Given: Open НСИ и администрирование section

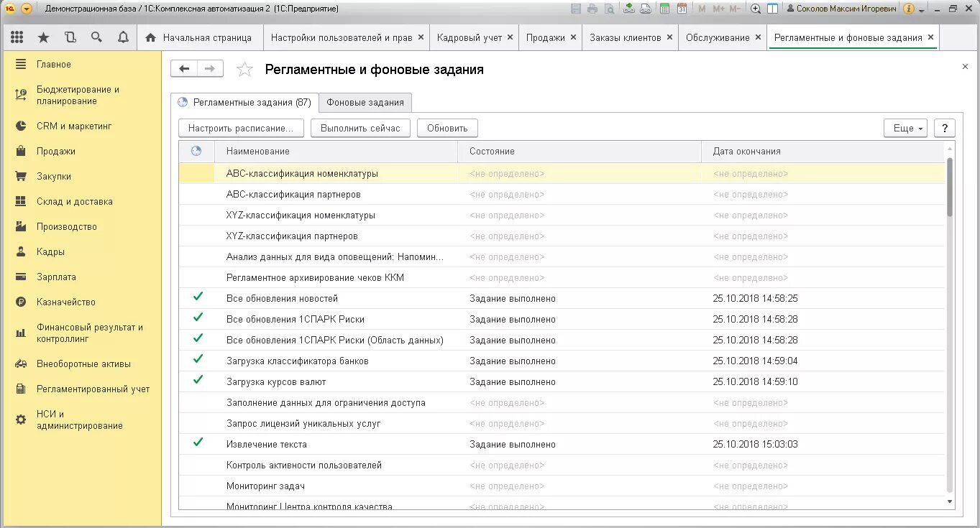Looking at the screenshot, I should [x=80, y=420].
